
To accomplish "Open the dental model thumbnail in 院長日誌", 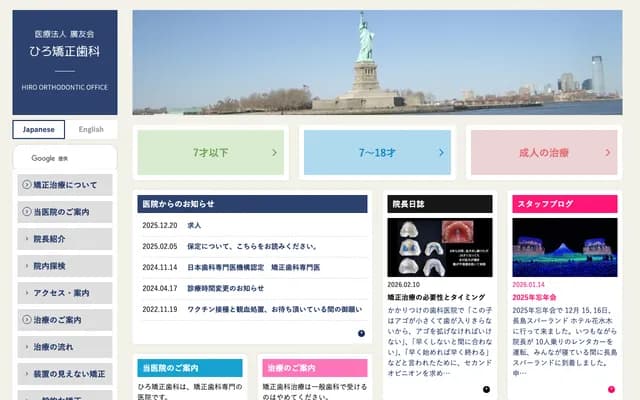I will coord(439,247).
